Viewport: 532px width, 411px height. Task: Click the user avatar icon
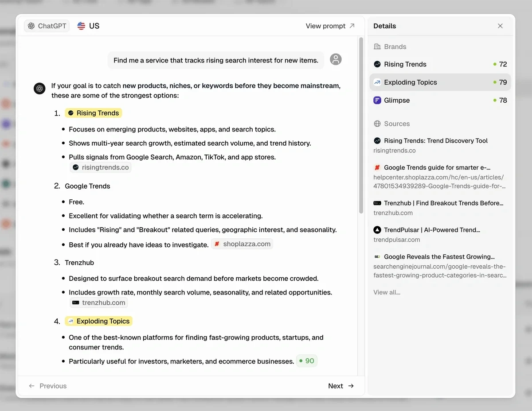tap(336, 59)
